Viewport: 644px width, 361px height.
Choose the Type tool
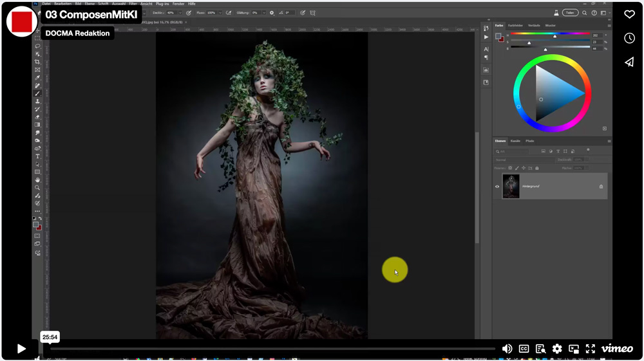click(x=37, y=156)
